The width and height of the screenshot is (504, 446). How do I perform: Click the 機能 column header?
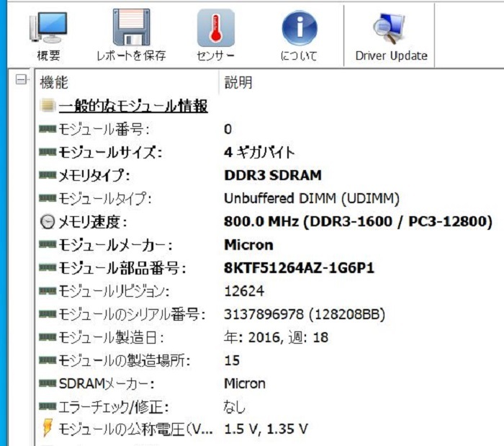click(x=54, y=83)
